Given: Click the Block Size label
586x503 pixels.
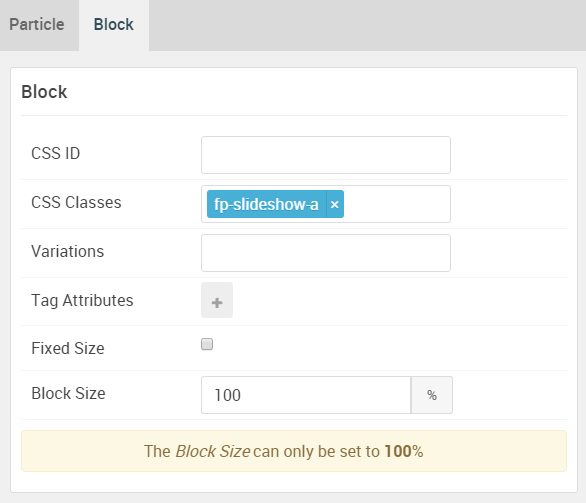Looking at the screenshot, I should click(68, 393).
